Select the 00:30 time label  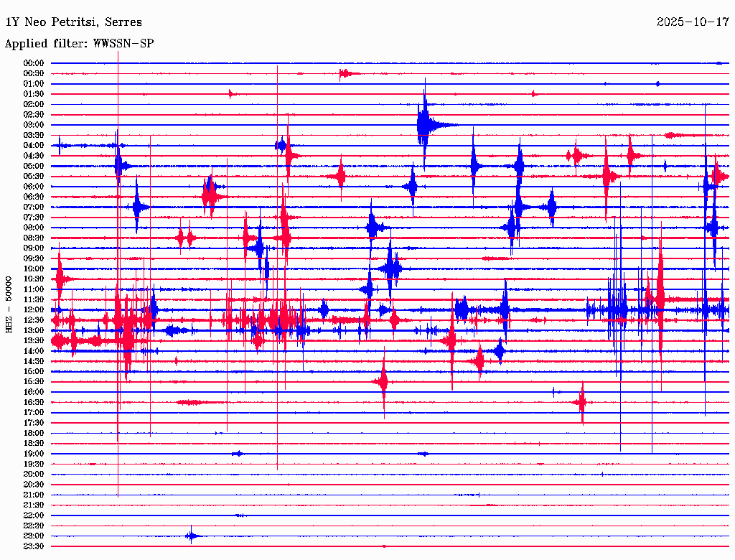[34, 74]
